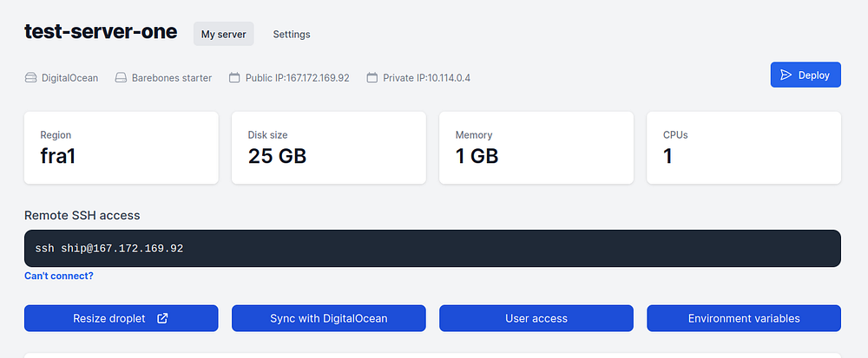
Task: Select the Region fra1 card
Action: tap(121, 147)
